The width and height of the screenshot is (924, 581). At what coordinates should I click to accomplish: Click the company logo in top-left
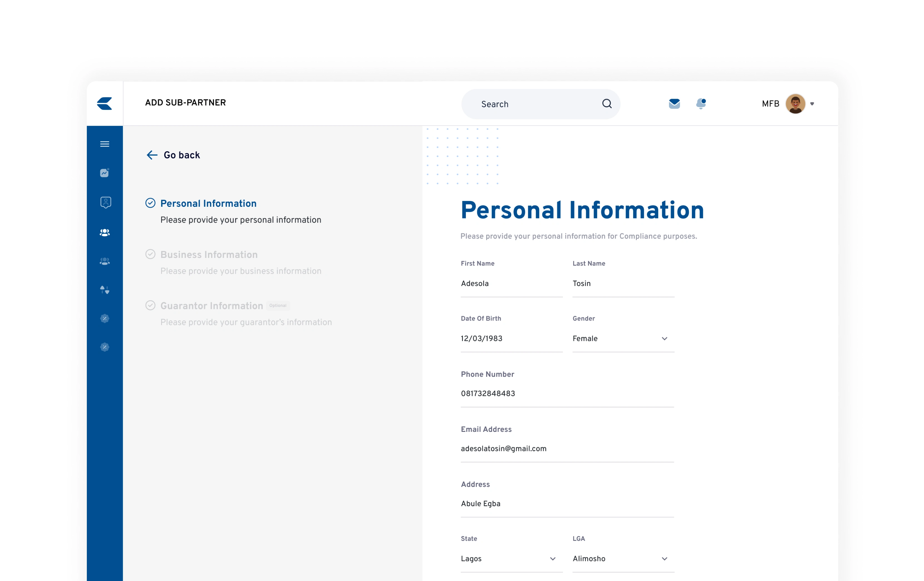[x=104, y=103]
